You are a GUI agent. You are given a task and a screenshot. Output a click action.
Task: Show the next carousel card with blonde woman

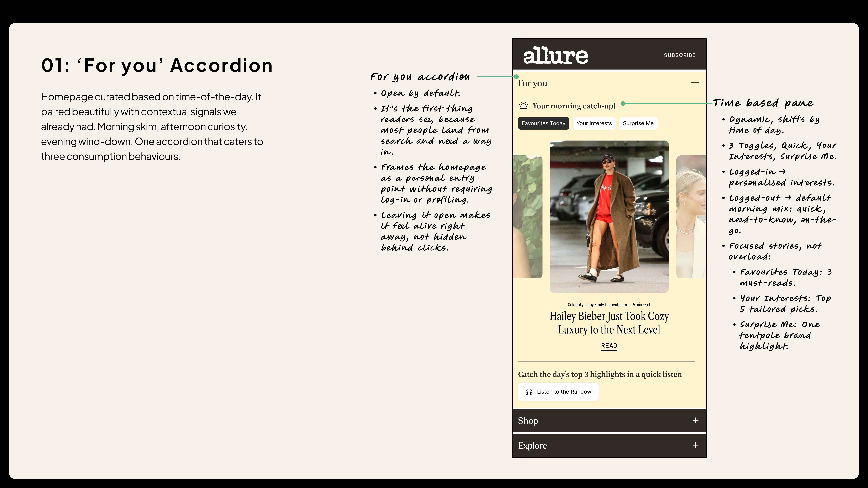691,217
